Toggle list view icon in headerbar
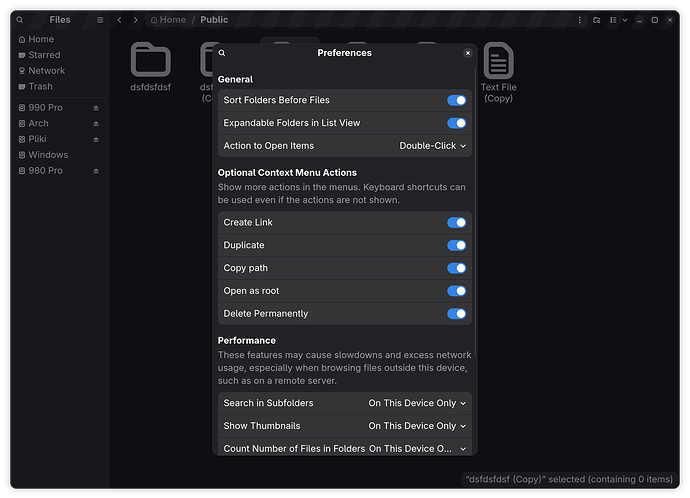Screen dimensions: 690x498 [x=613, y=20]
